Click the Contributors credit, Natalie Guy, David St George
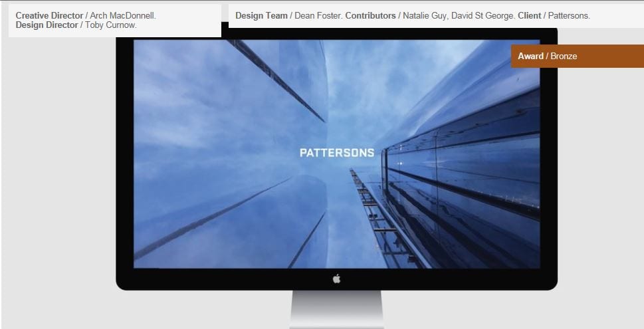Viewport: 644px width, 329px height. [x=430, y=15]
